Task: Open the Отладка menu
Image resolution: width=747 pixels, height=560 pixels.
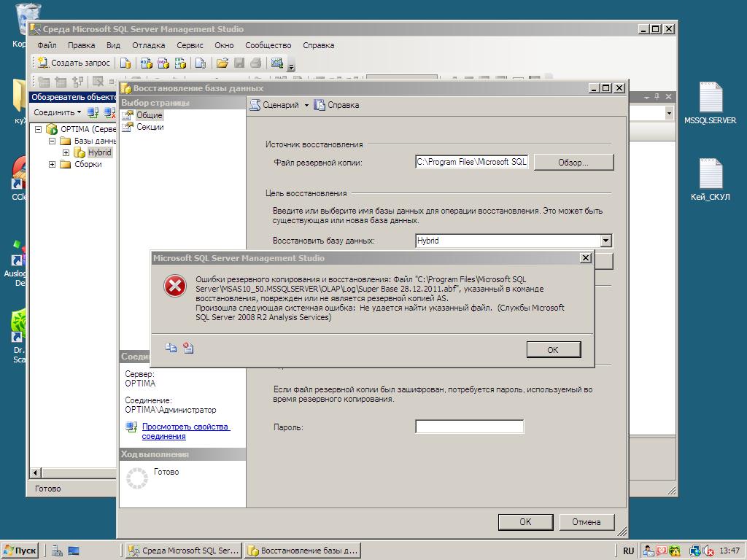Action: (148, 45)
